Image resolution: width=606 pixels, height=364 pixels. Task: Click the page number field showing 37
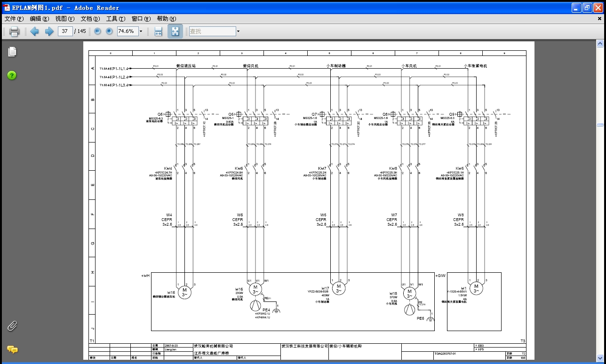point(65,32)
